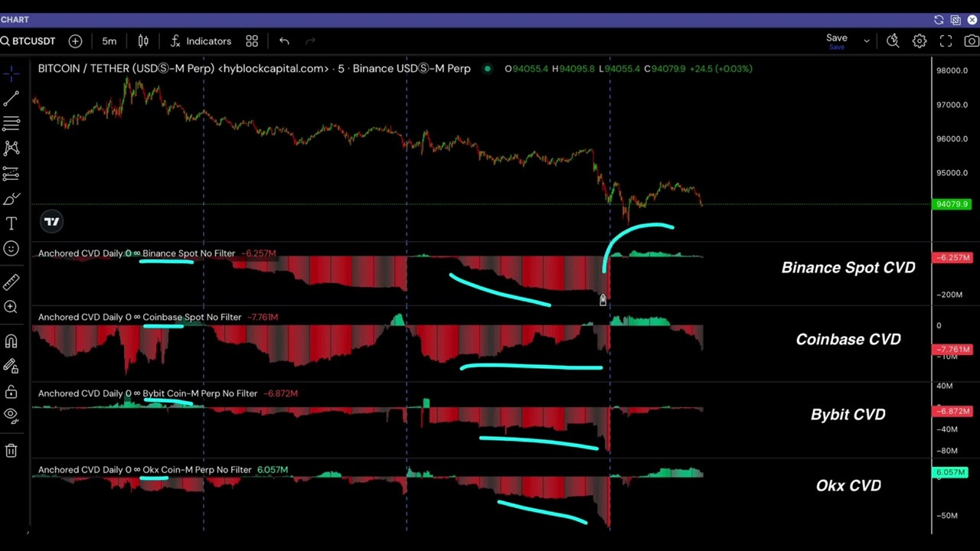Open the 5m timeframe dropdown
980x551 pixels.
coord(109,41)
